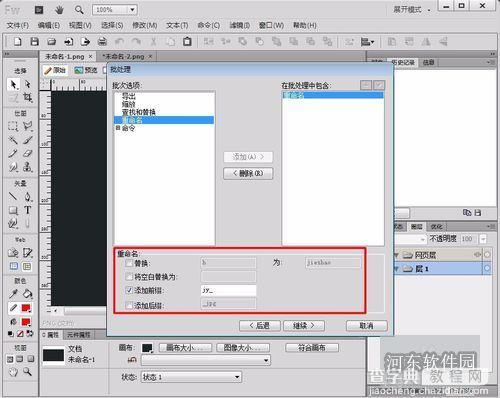The height and width of the screenshot is (398, 500).
Task: Click the New document icon in main toolbar
Action: click(x=17, y=42)
